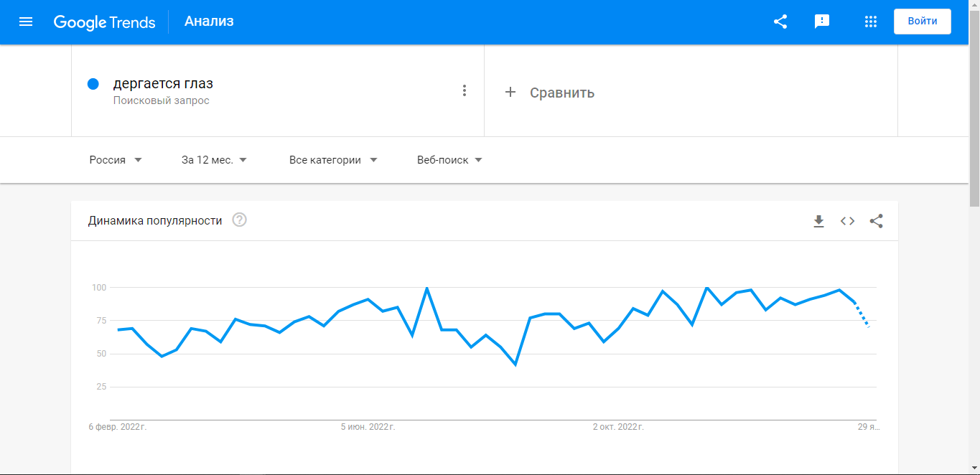Go to Google Trends home logo

coord(104,22)
